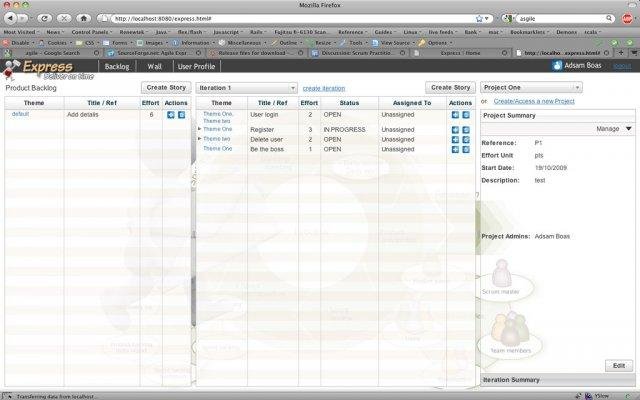This screenshot has height=400, width=640.
Task: Switch to Release files for download tab
Action: click(256, 53)
